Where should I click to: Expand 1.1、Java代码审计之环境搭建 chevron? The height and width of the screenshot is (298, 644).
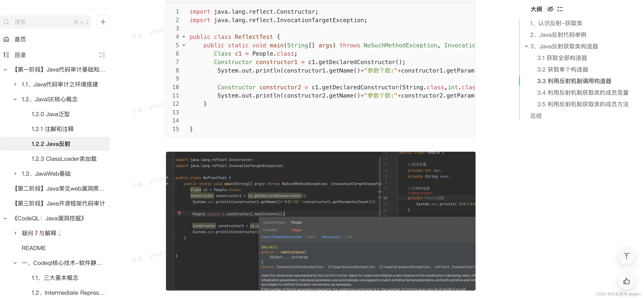(15, 84)
